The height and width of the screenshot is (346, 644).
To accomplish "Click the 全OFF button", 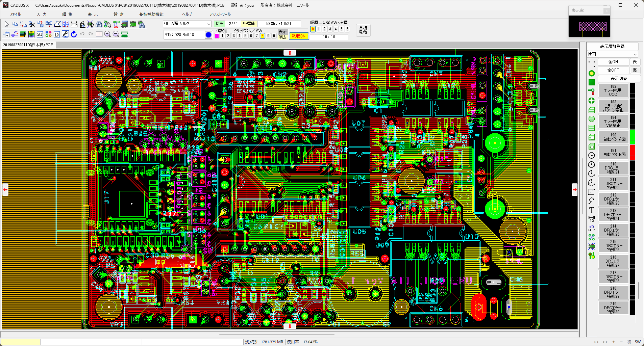I will (613, 70).
